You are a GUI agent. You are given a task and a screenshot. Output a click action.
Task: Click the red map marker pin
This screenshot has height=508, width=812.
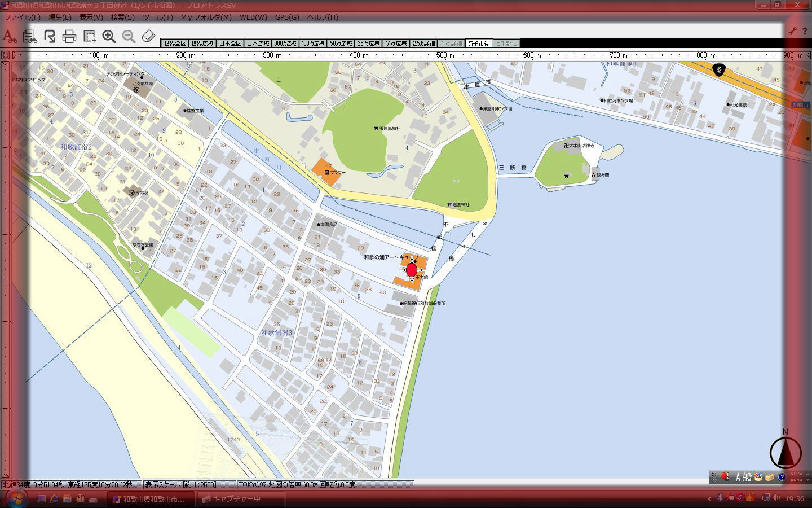(x=412, y=270)
